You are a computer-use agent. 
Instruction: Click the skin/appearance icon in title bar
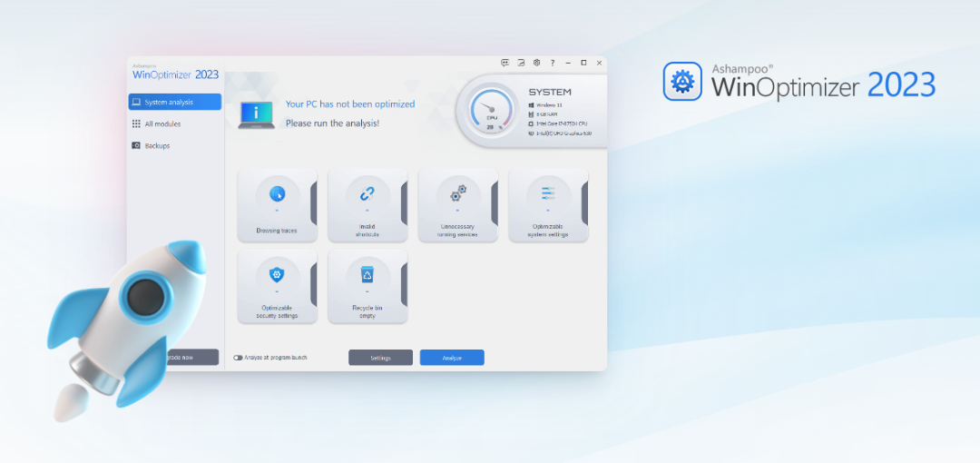point(521,63)
